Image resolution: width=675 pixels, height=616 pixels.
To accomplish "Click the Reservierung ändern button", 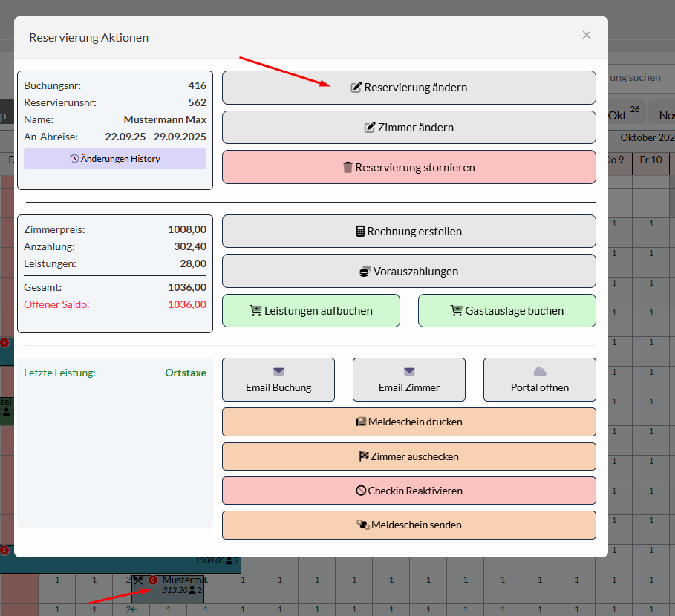I will [x=408, y=88].
